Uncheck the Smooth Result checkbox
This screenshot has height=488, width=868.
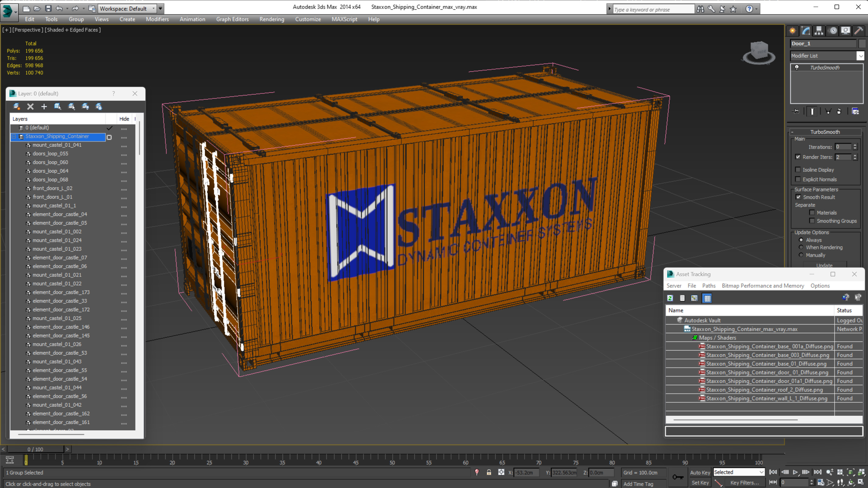click(798, 197)
